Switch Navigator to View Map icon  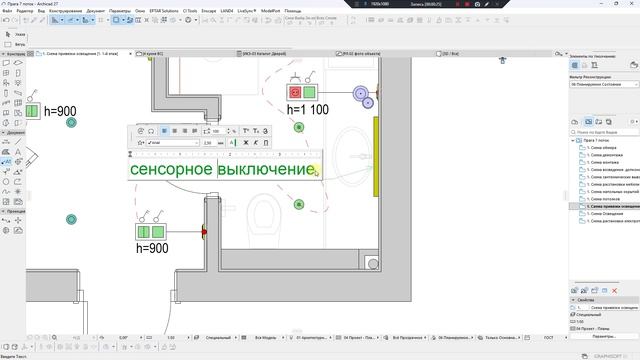(x=588, y=122)
